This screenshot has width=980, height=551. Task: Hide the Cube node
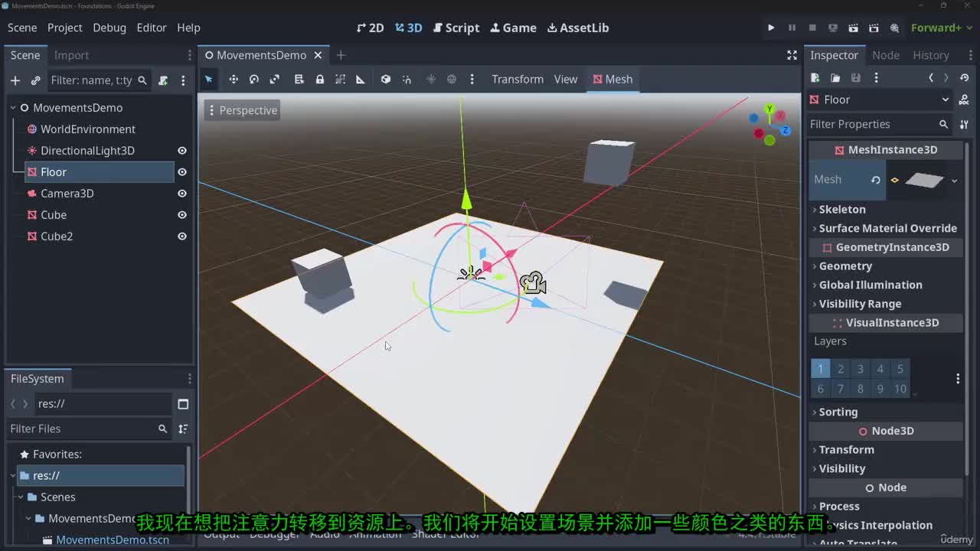(182, 215)
